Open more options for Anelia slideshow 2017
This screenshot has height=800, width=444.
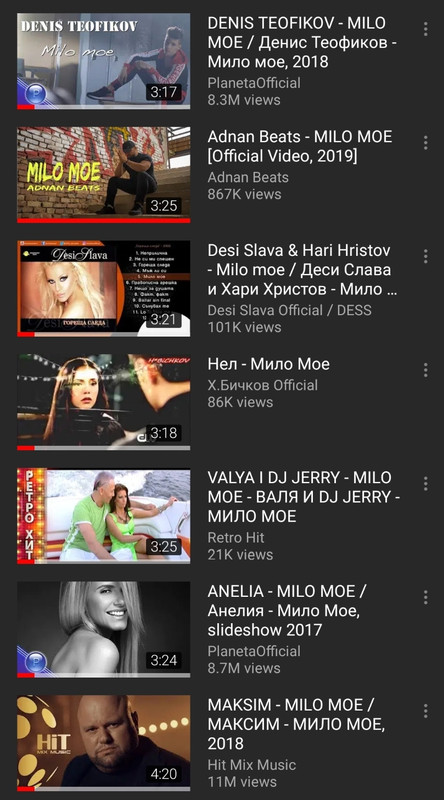click(x=425, y=597)
